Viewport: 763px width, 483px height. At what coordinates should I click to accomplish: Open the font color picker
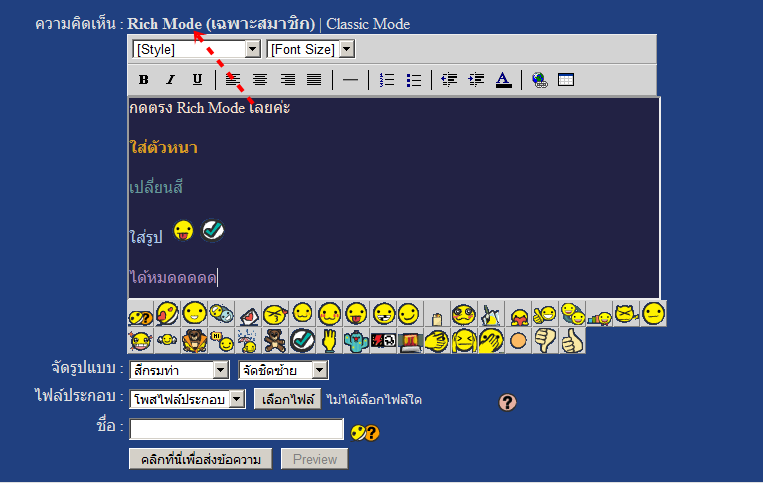point(504,80)
